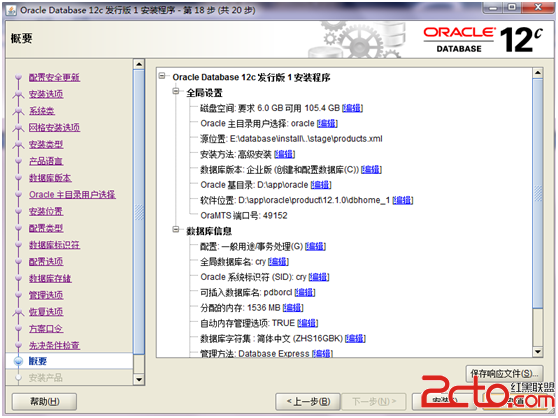Viewport: 558px width, 418px height.
Task: Select the 源位置 products.xml row
Action: 291,139
